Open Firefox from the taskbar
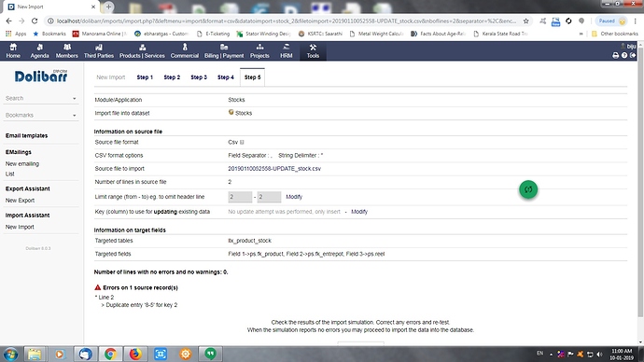 (x=135, y=354)
